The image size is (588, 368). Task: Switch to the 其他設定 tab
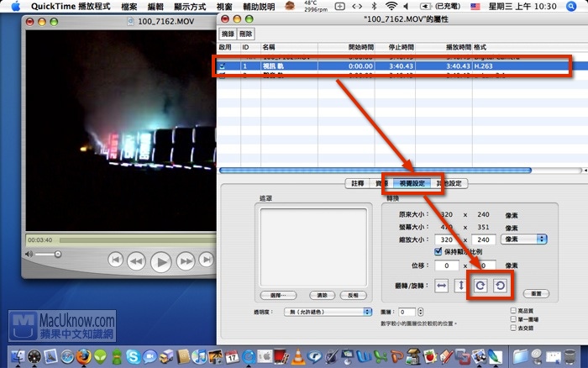(449, 183)
